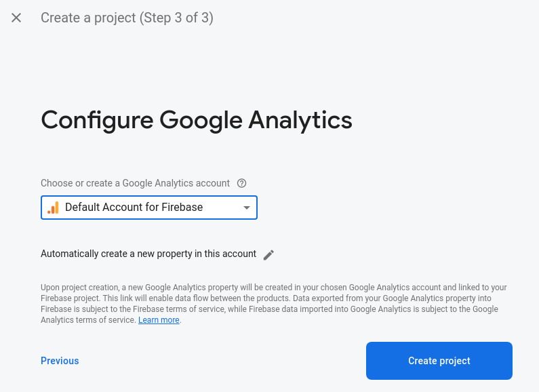Click the Choose or create account label
Image resolution: width=539 pixels, height=392 pixels.
(135, 183)
